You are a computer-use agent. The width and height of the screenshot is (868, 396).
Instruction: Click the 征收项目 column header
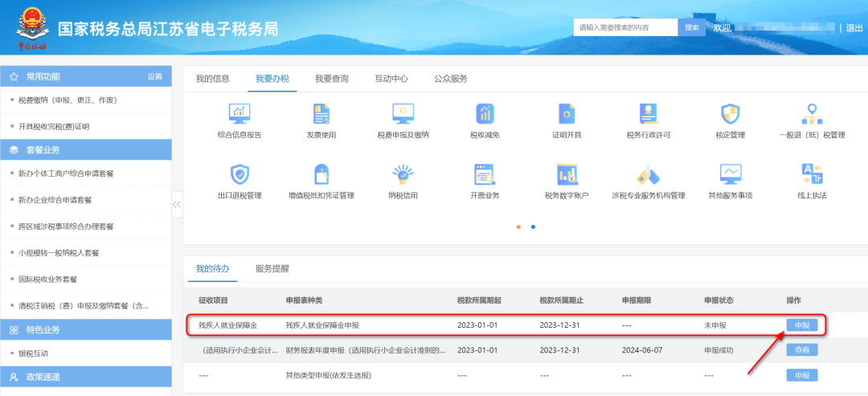213,300
